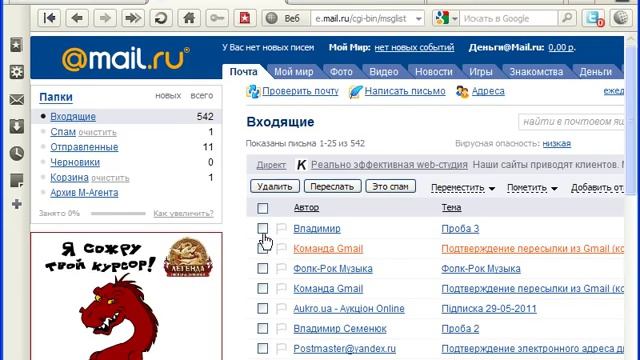The width and height of the screenshot is (640, 360).
Task: Open the Фото tab
Action: click(341, 72)
